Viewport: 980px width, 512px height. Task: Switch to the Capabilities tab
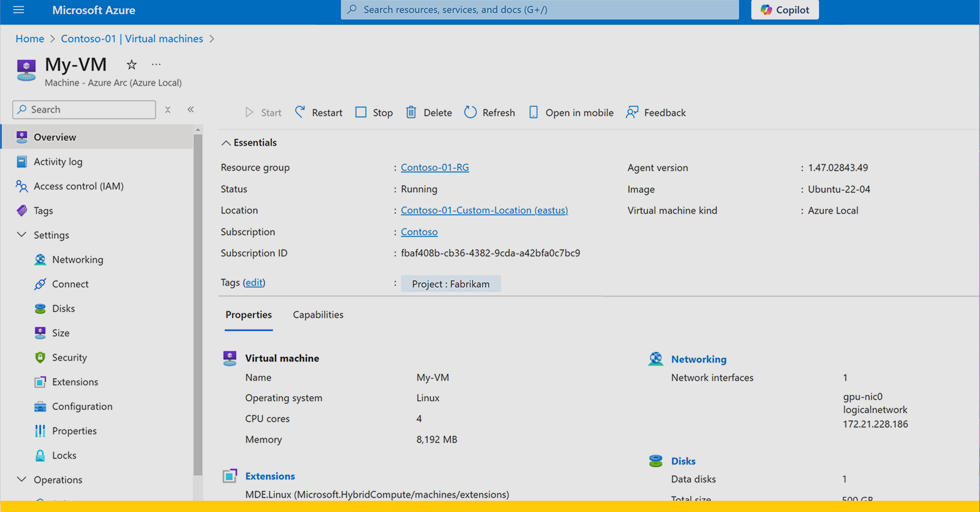click(x=318, y=315)
